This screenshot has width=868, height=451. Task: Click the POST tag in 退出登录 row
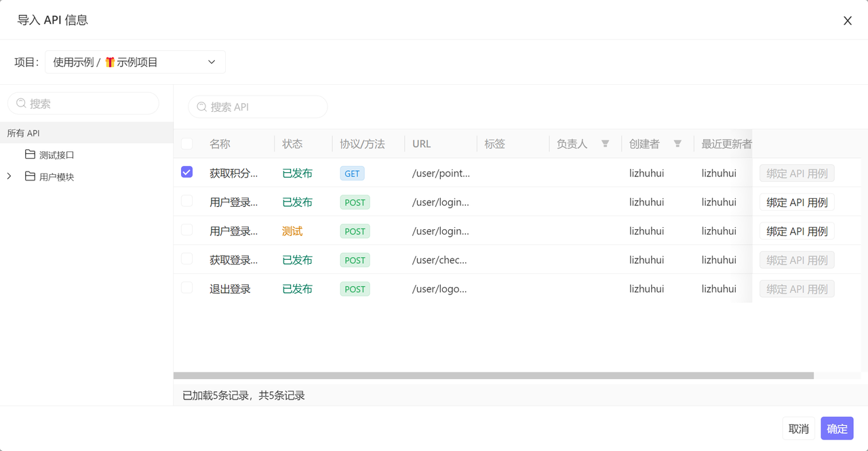click(x=355, y=289)
